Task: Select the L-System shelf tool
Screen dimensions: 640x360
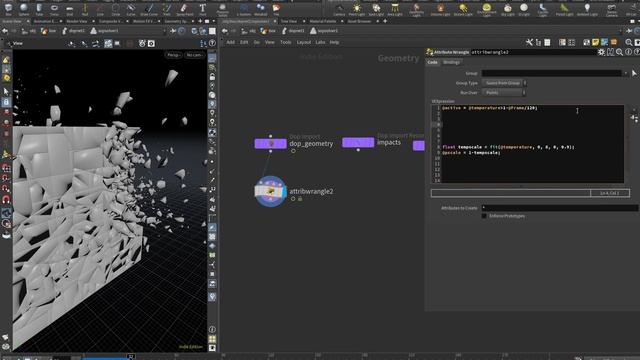Action: pos(244,9)
